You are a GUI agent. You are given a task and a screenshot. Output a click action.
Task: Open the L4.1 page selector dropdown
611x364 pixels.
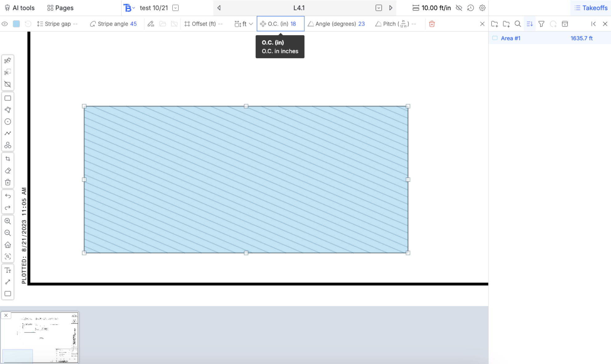click(x=378, y=8)
